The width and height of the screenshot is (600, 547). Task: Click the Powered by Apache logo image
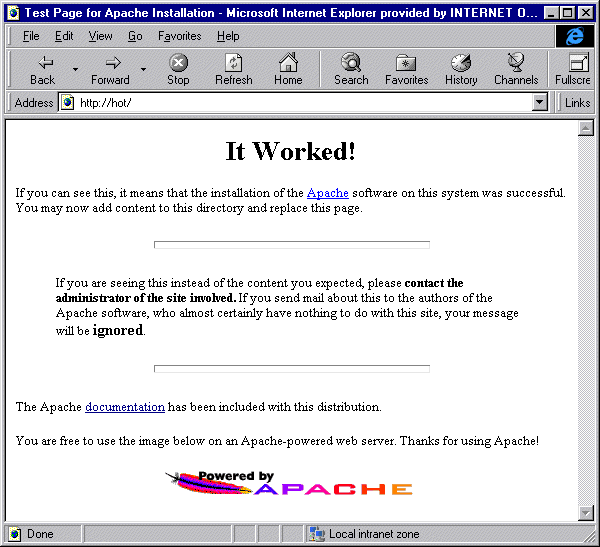click(x=288, y=484)
